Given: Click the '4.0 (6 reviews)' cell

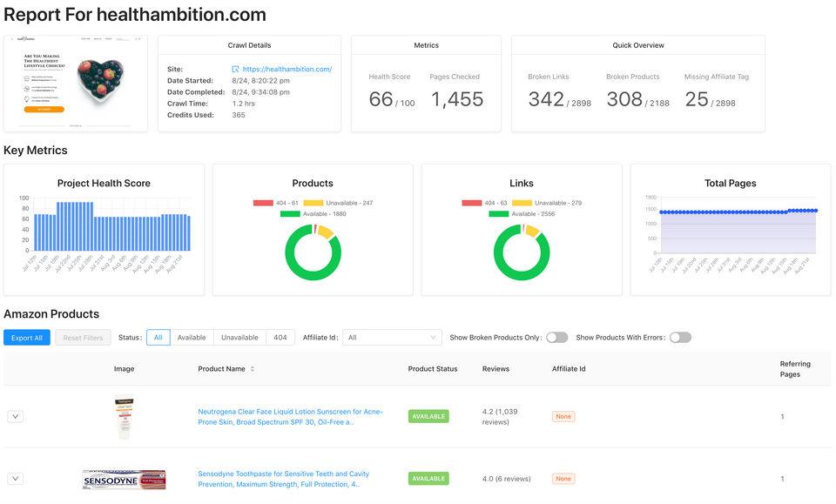Looking at the screenshot, I should (507, 479).
